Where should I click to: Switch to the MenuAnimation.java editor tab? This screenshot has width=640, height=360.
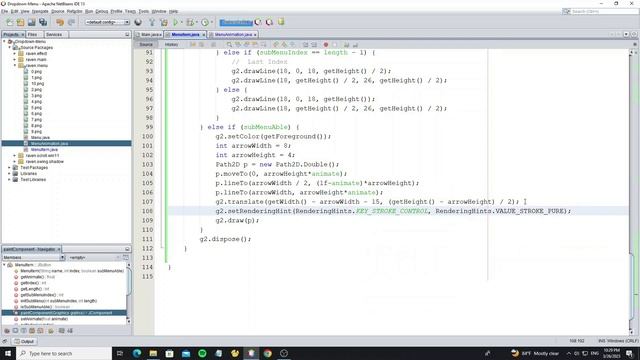click(233, 35)
